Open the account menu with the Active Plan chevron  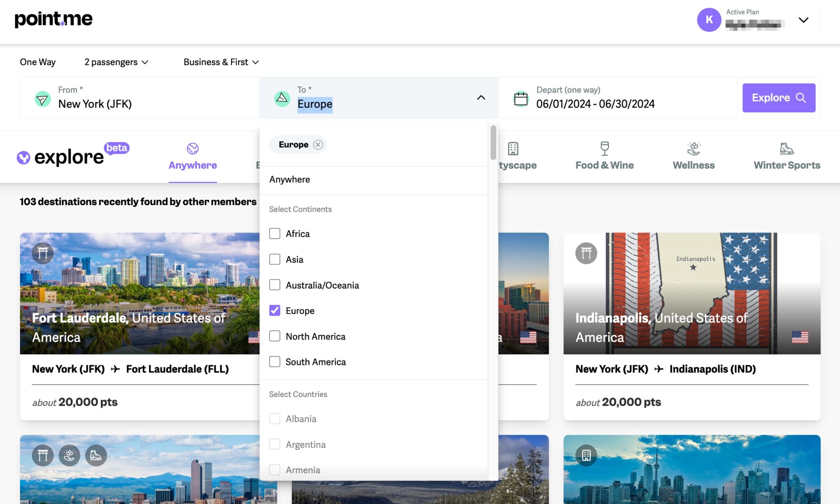point(803,20)
